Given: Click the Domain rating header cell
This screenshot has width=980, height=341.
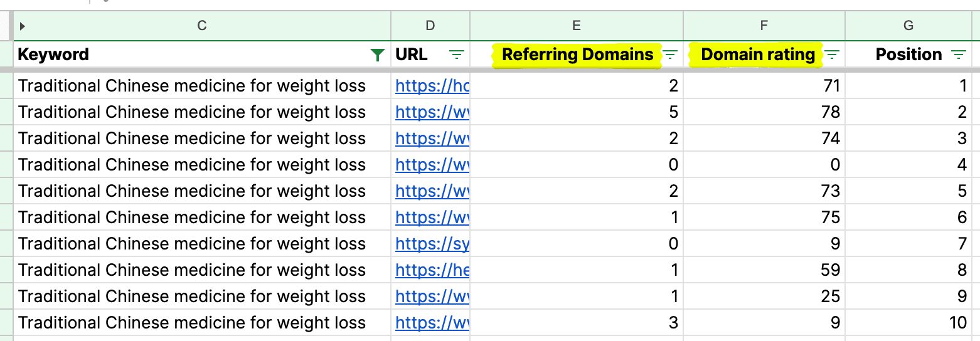Looking at the screenshot, I should point(758,55).
